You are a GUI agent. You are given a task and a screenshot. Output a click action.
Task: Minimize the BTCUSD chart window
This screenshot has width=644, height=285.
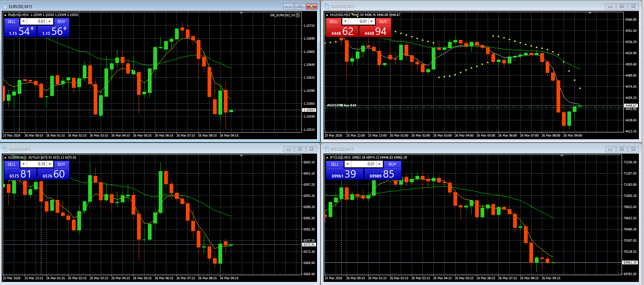coord(610,149)
